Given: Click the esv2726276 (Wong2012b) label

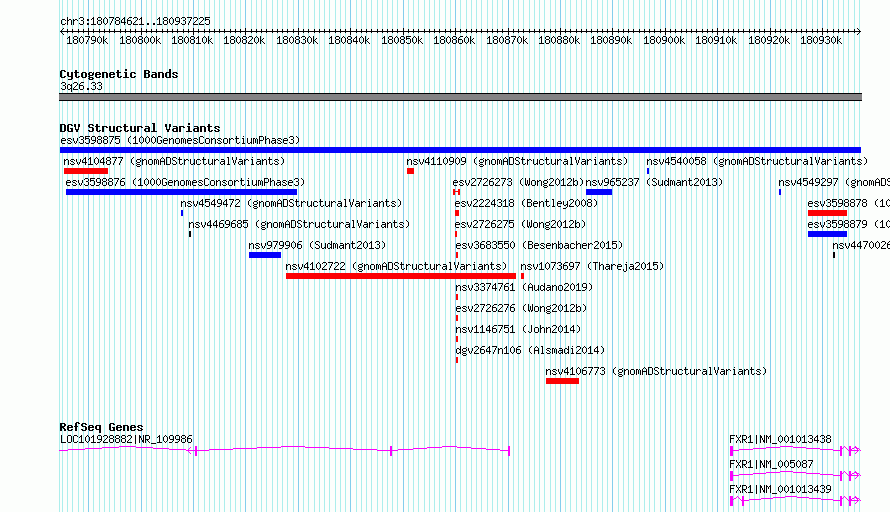Looking at the screenshot, I should (x=521, y=308).
